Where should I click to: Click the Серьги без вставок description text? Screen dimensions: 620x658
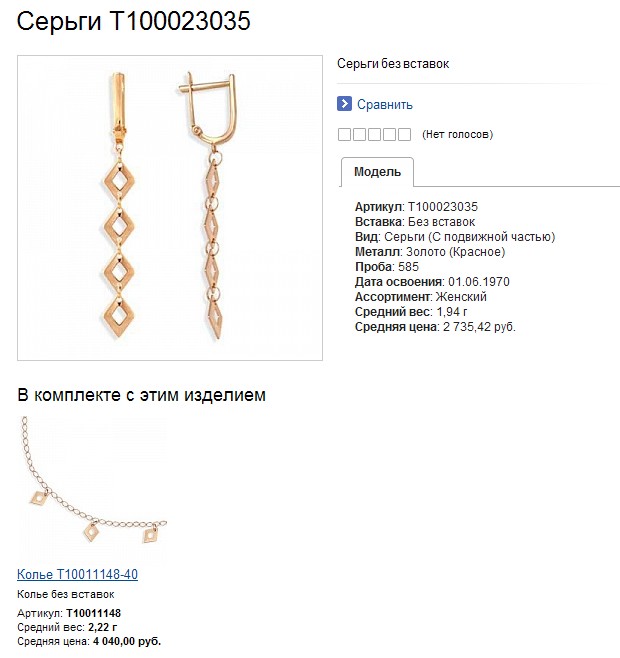coord(393,64)
